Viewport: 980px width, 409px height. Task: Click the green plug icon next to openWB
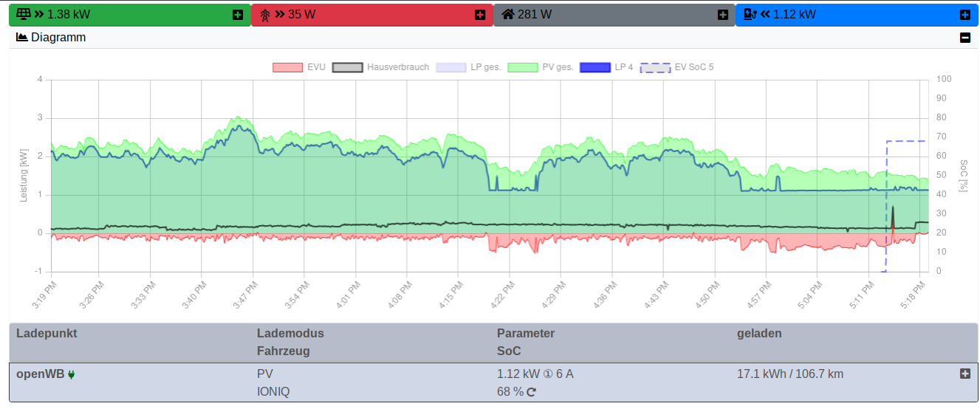click(x=72, y=374)
